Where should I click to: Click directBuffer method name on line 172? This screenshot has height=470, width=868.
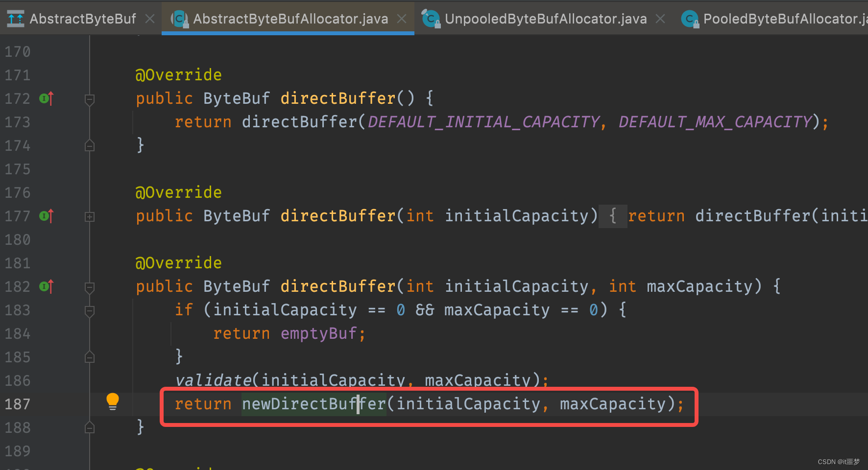click(338, 98)
